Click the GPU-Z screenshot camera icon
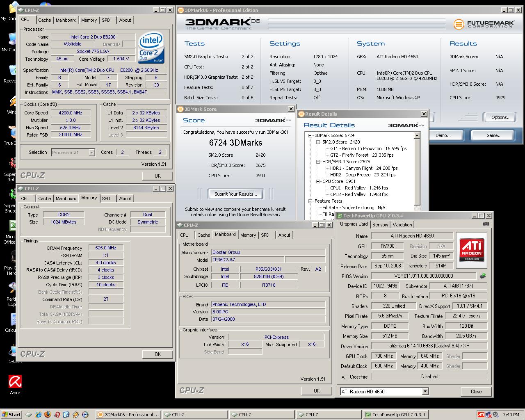Screen dimensions: 525x420 486,224
